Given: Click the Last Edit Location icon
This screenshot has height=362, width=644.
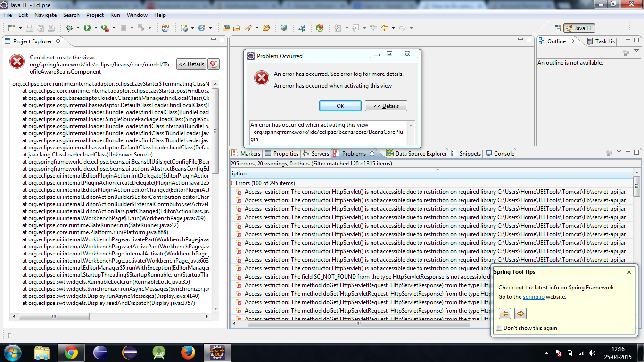Looking at the screenshot, I should tap(373, 28).
